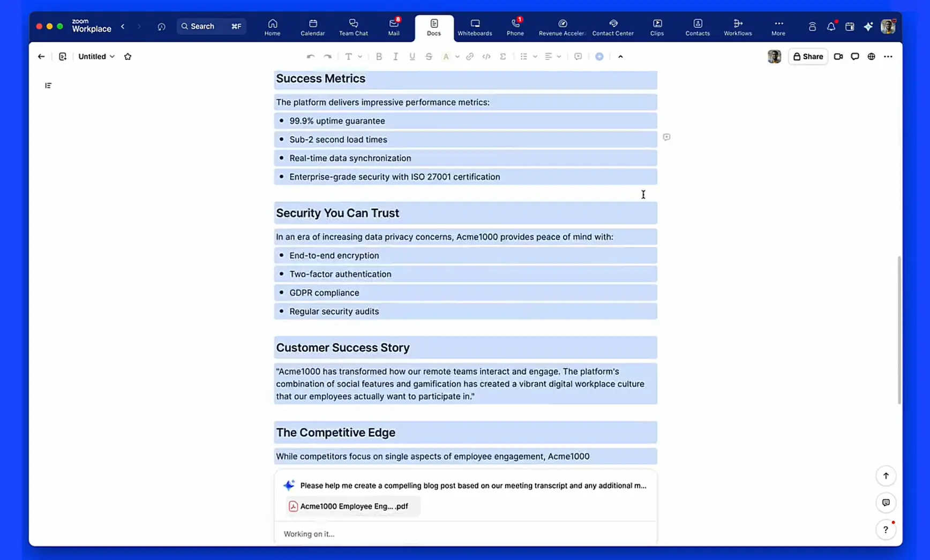Image resolution: width=930 pixels, height=560 pixels.
Task: Open the profile avatar menu in top bar
Action: (888, 26)
